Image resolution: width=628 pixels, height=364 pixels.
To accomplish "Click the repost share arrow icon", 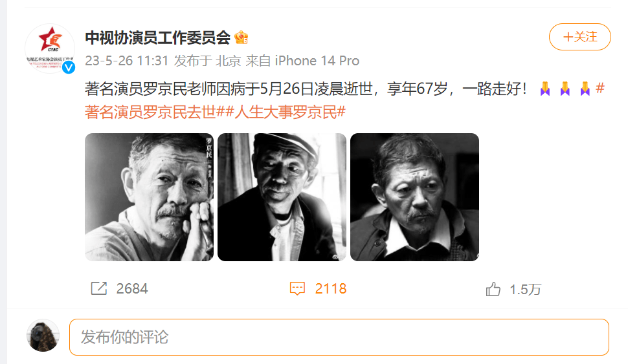I will coord(99,288).
